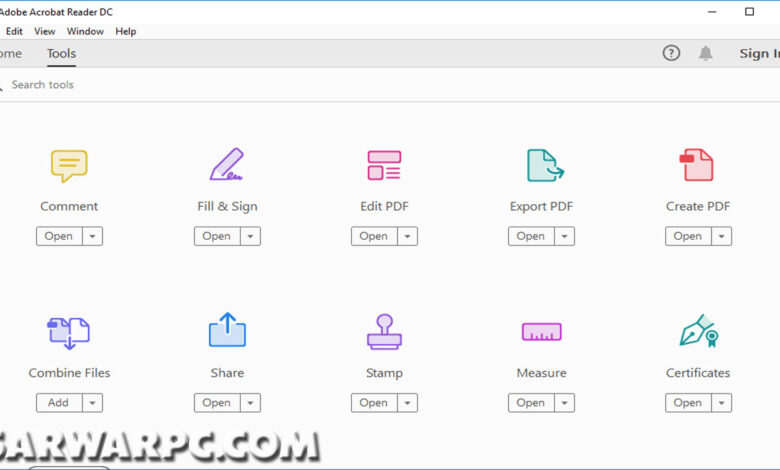Click the Fill & Sign label
The image size is (780, 470).
pyautogui.click(x=227, y=206)
